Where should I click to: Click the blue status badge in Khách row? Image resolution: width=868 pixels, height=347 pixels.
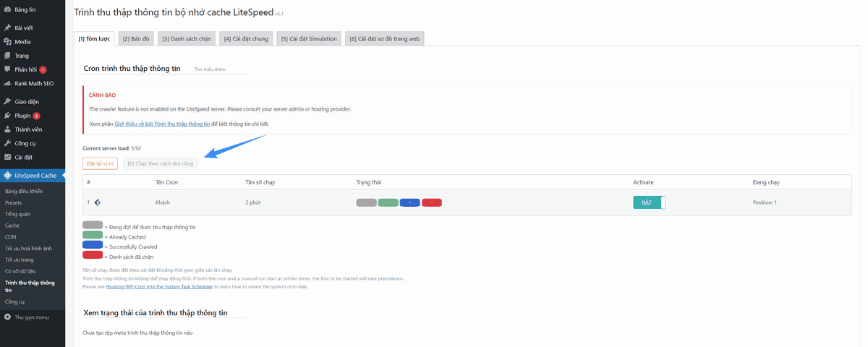(x=410, y=202)
